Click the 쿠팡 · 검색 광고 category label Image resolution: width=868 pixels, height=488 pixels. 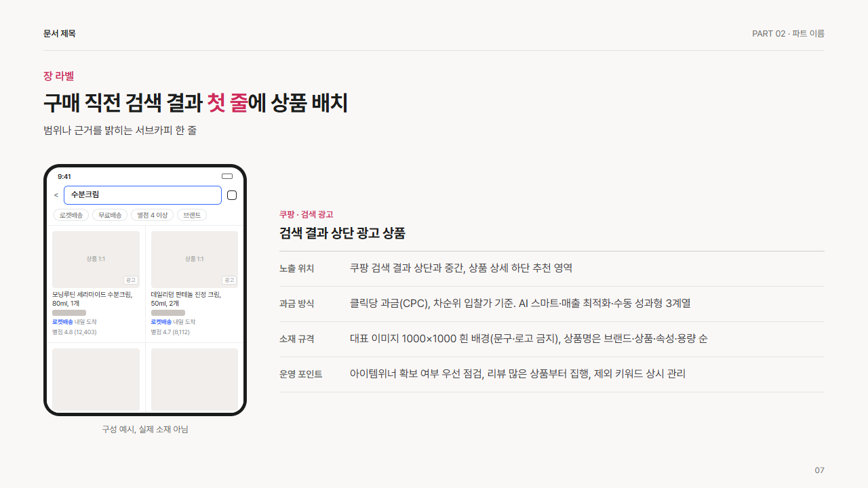(307, 214)
